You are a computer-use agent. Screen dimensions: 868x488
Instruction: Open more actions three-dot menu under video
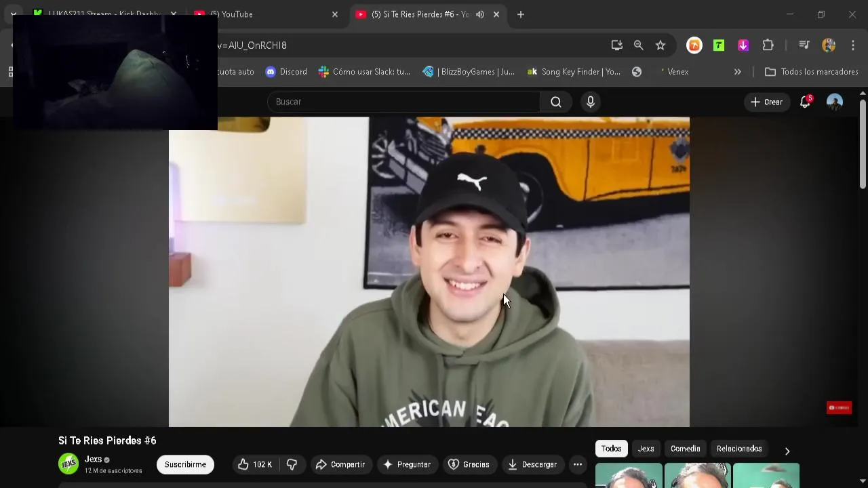click(578, 464)
